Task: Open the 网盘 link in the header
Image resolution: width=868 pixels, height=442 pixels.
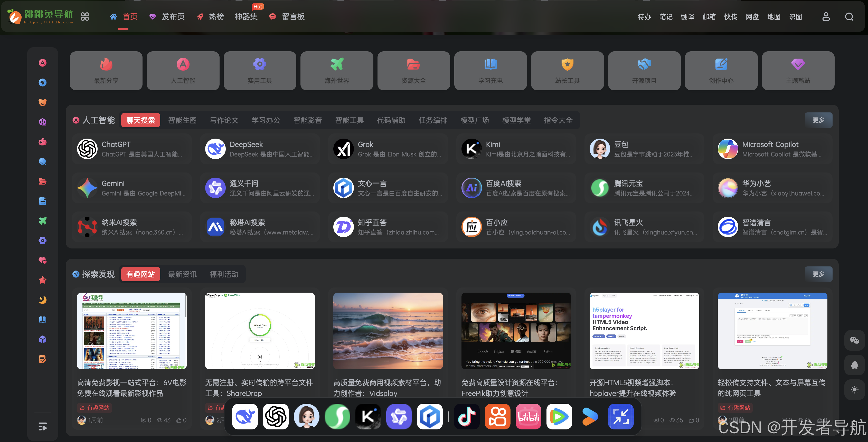Action: tap(752, 16)
